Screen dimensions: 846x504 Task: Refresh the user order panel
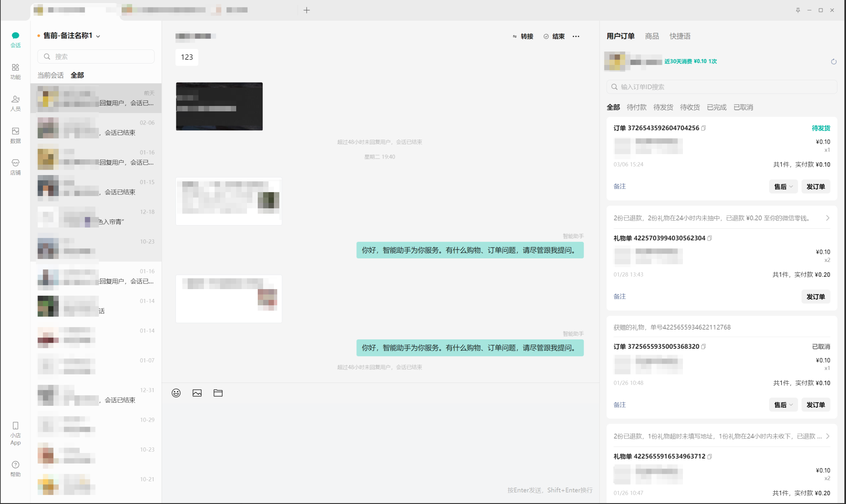833,61
